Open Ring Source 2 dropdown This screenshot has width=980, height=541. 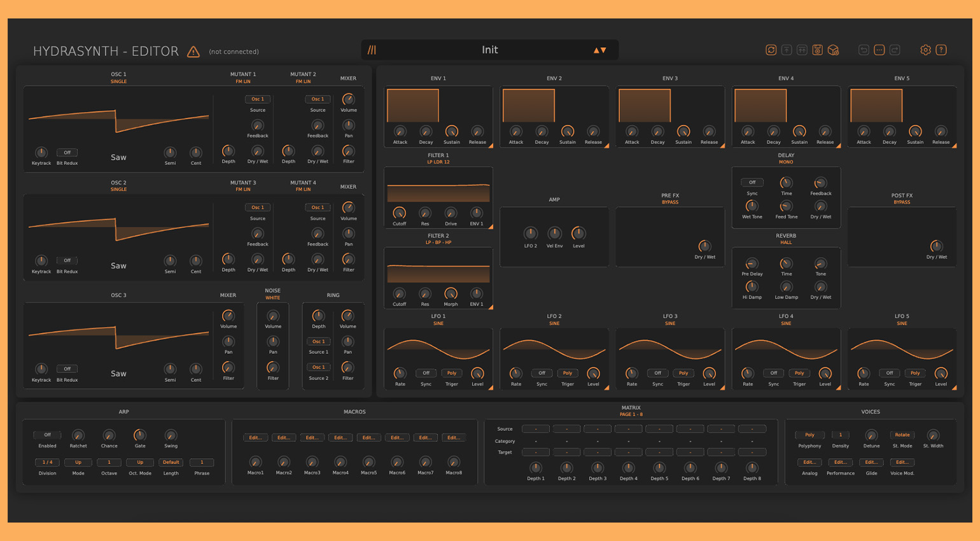click(x=318, y=367)
